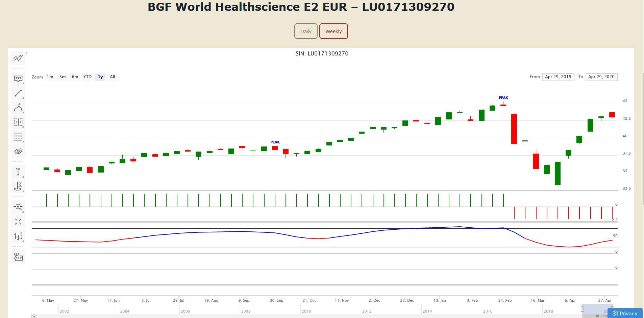The width and height of the screenshot is (644, 318).
Task: Click the vertical counter 123 arrow tool
Action: tap(18, 172)
